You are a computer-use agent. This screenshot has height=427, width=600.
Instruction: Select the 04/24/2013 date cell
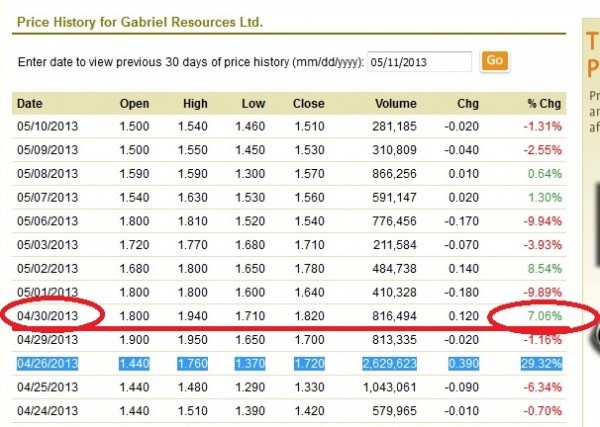coord(46,408)
